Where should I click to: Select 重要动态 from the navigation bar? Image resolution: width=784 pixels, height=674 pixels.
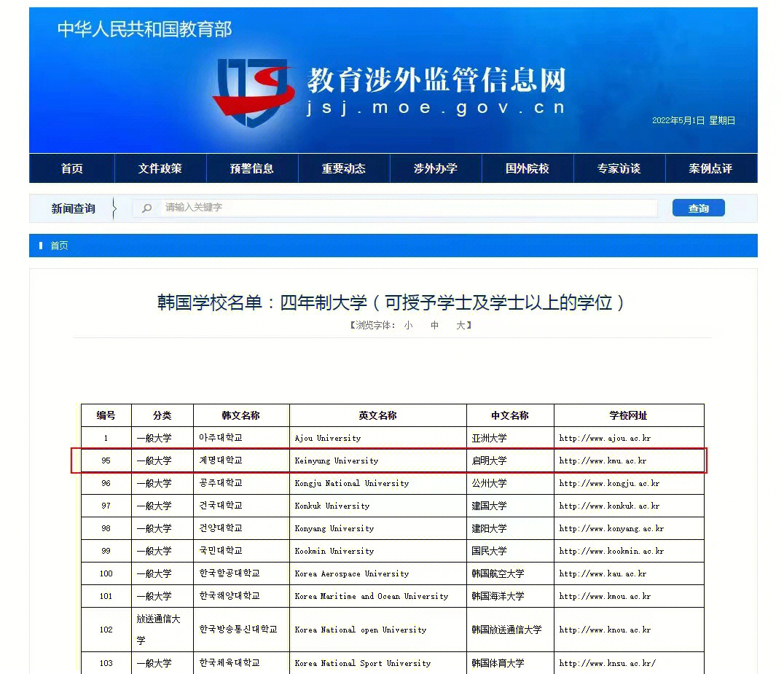tap(343, 168)
